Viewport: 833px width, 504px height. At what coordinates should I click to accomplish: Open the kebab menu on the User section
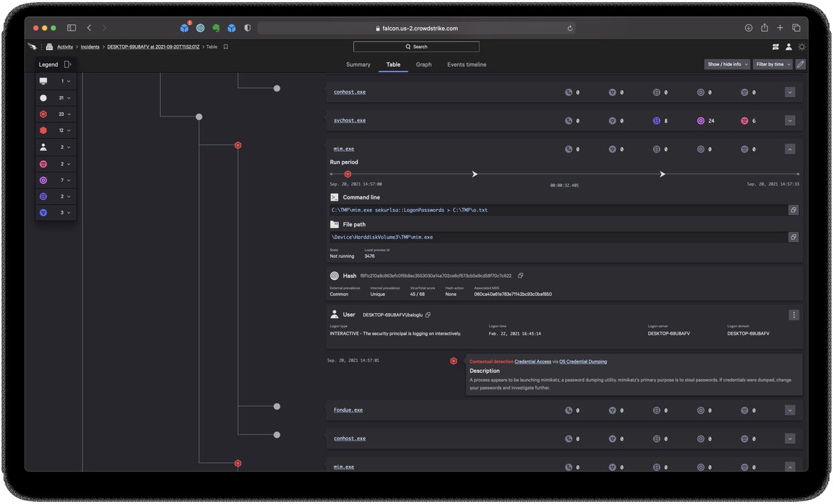coord(793,314)
